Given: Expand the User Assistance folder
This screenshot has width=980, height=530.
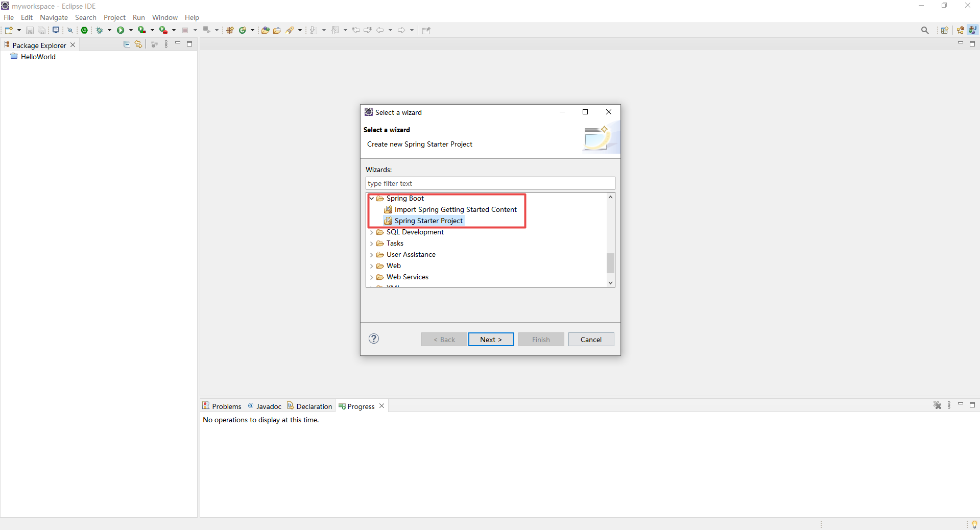Looking at the screenshot, I should 372,254.
